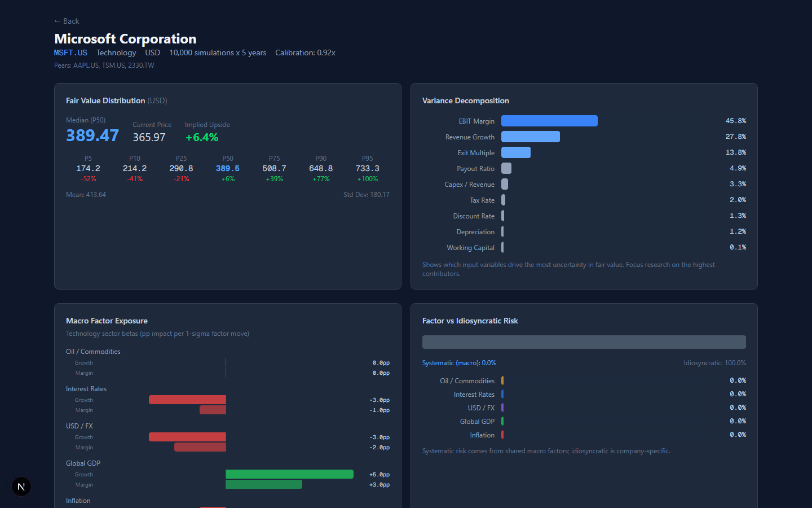Open the Next.js dev tools icon
Image resolution: width=812 pixels, height=508 pixels.
[x=21, y=487]
